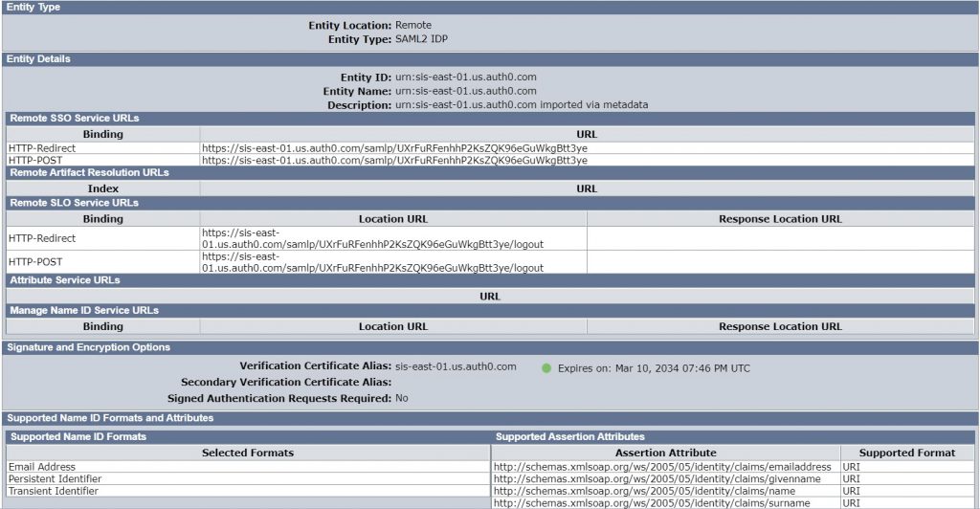
Task: Click the givenname claim attribute
Action: pos(657,478)
